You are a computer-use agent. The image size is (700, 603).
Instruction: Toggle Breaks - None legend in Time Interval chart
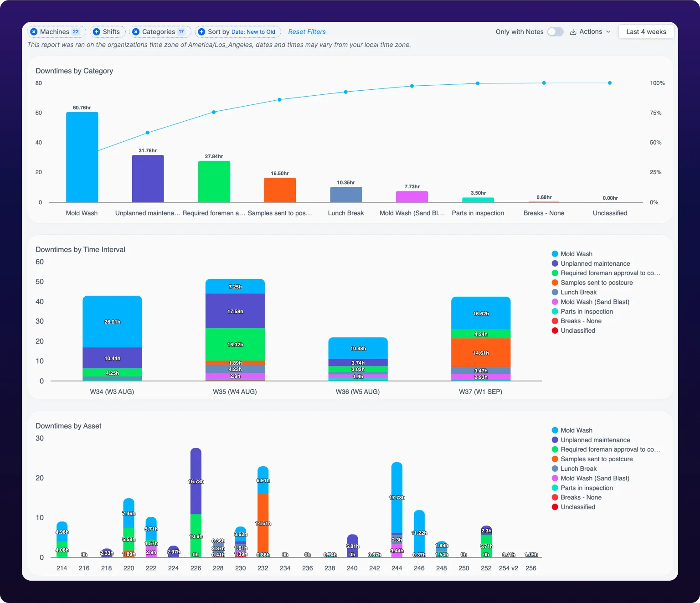[x=576, y=321]
